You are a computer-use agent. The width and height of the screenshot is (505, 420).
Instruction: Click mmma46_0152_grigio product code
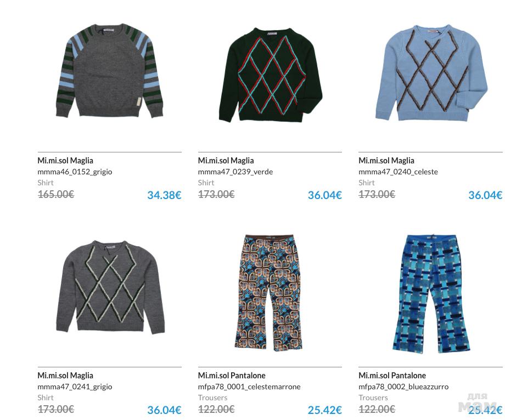click(75, 172)
